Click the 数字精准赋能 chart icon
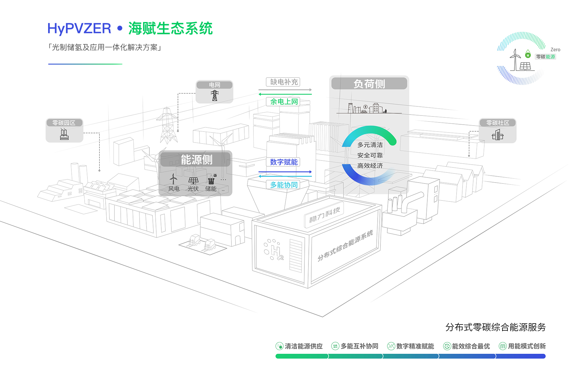588x378 pixels. coord(391,346)
